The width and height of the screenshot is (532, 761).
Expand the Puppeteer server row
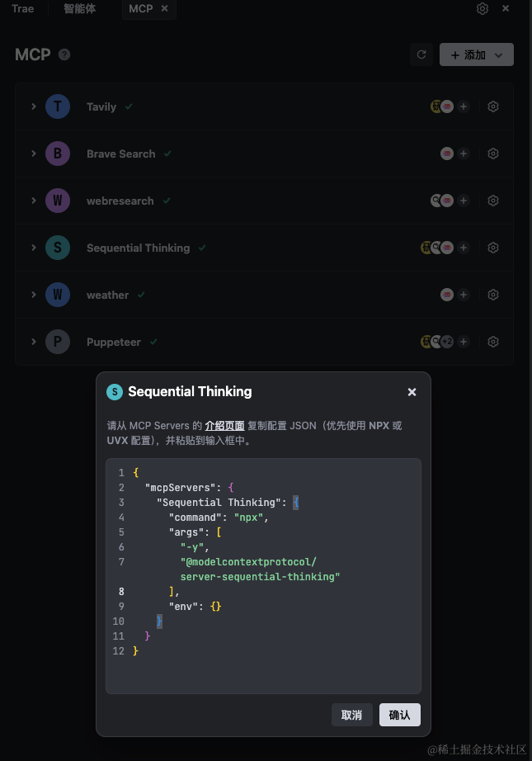[x=34, y=342]
